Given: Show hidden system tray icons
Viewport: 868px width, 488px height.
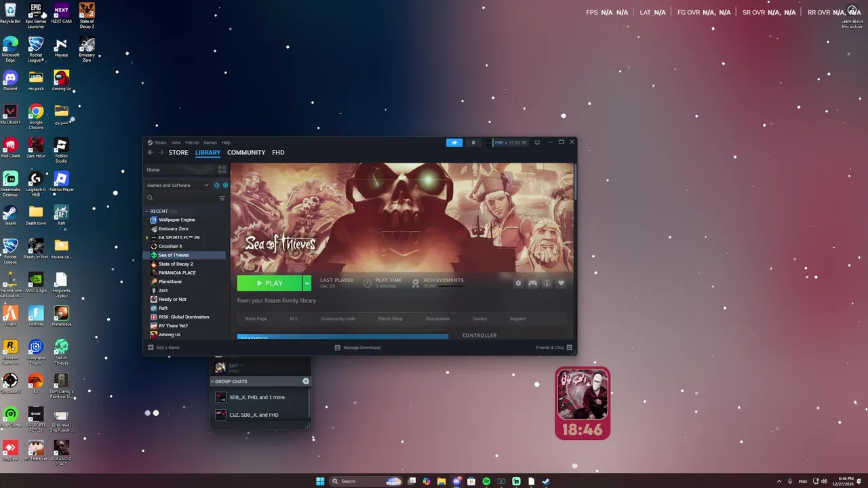Looking at the screenshot, I should (778, 481).
